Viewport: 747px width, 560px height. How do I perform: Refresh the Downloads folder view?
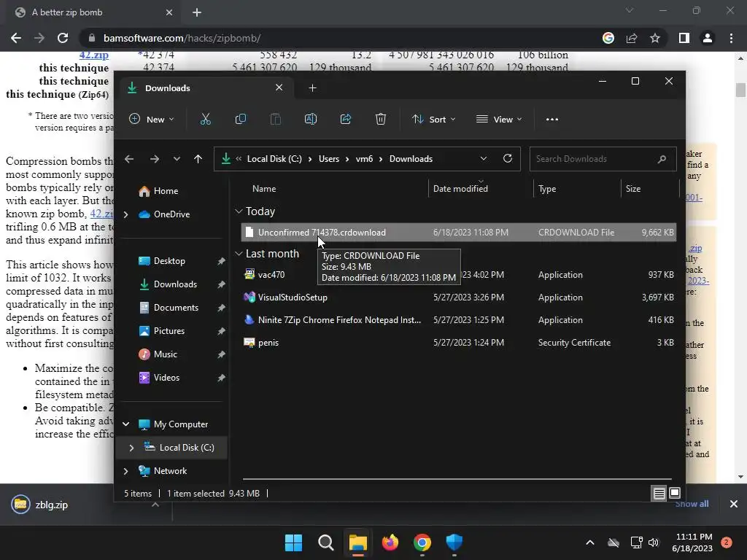pyautogui.click(x=508, y=158)
